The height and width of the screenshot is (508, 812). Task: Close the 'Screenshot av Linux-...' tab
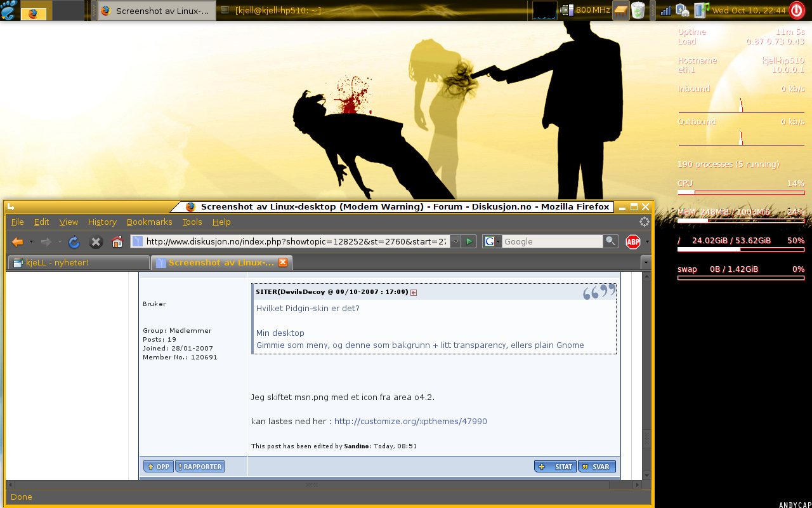[283, 262]
